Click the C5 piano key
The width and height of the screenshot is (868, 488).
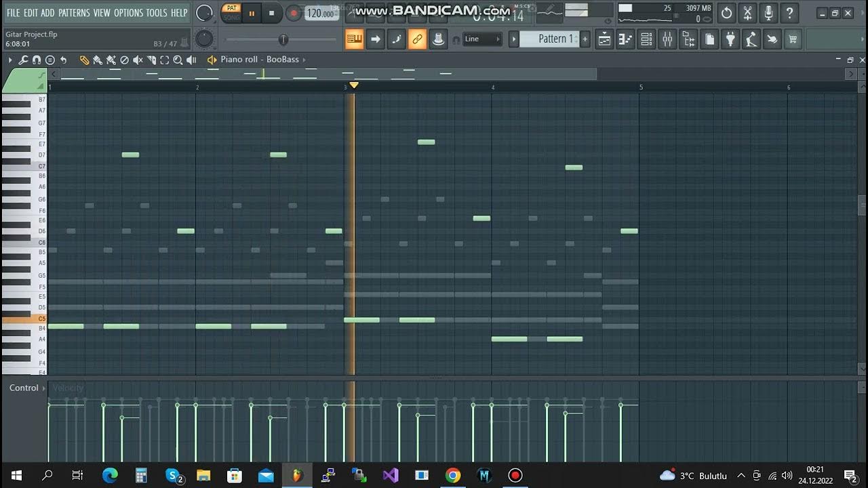[24, 319]
